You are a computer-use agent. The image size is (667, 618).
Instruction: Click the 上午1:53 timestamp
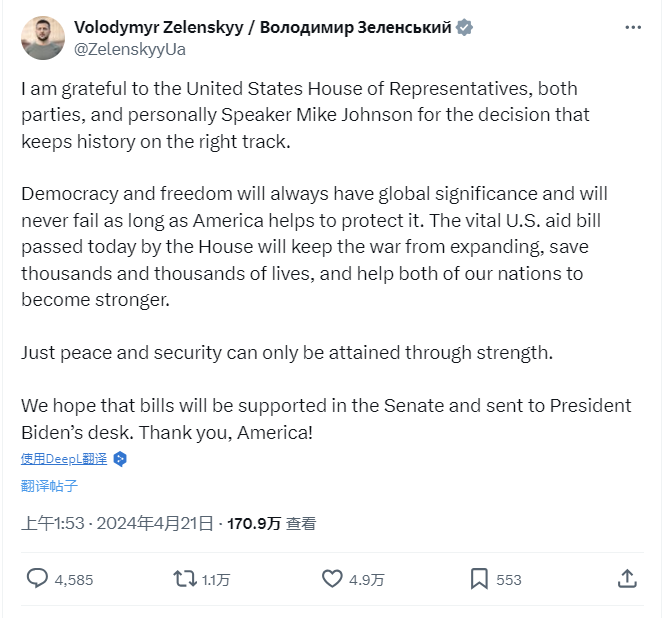coord(52,523)
